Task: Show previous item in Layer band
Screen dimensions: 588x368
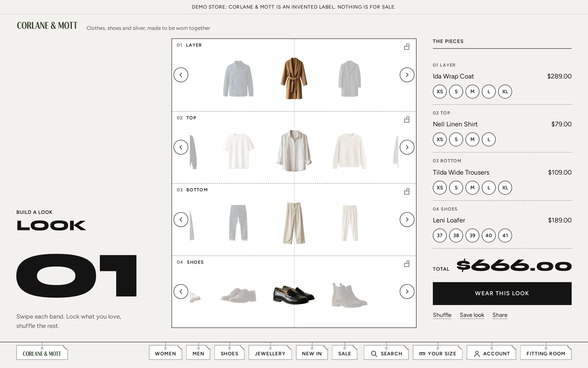Action: click(181, 75)
